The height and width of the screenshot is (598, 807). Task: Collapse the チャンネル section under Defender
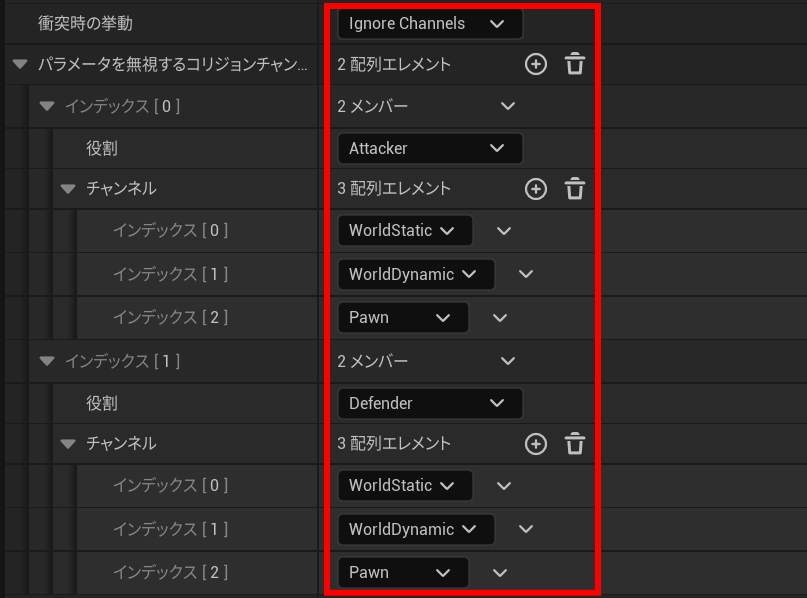pos(68,443)
